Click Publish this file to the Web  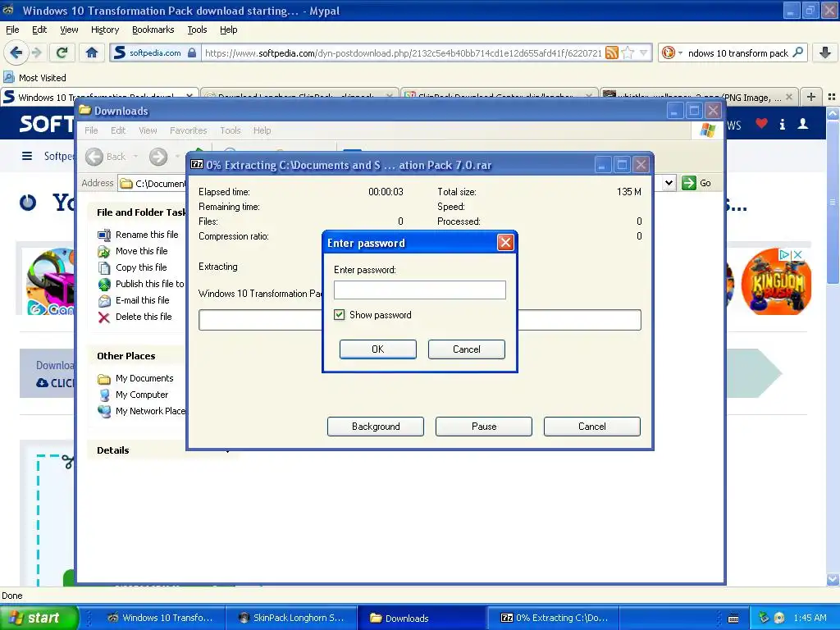pos(140,284)
